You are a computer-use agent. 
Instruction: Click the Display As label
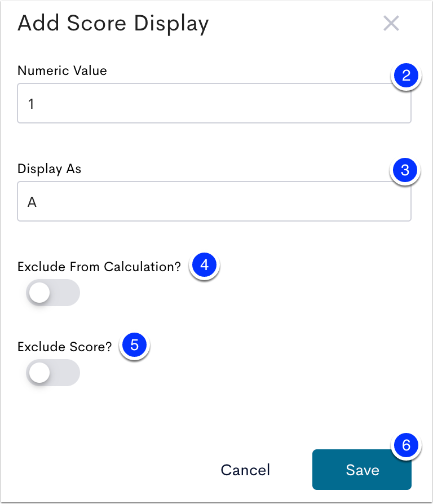49,169
